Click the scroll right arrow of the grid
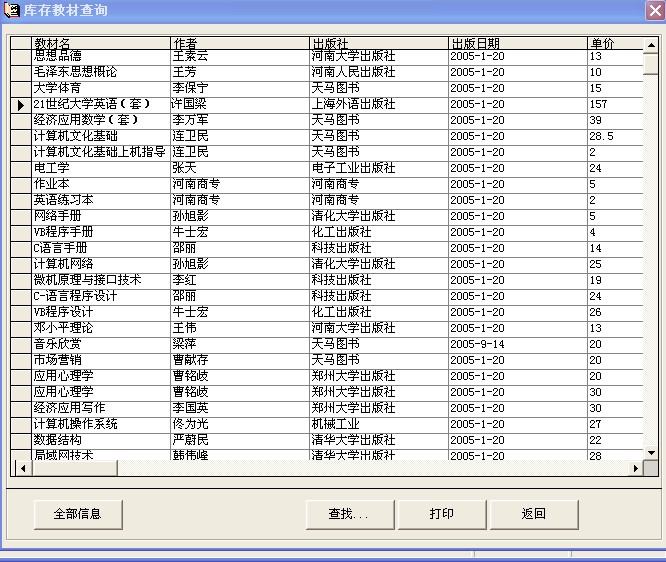This screenshot has height=562, width=666. 635,468
